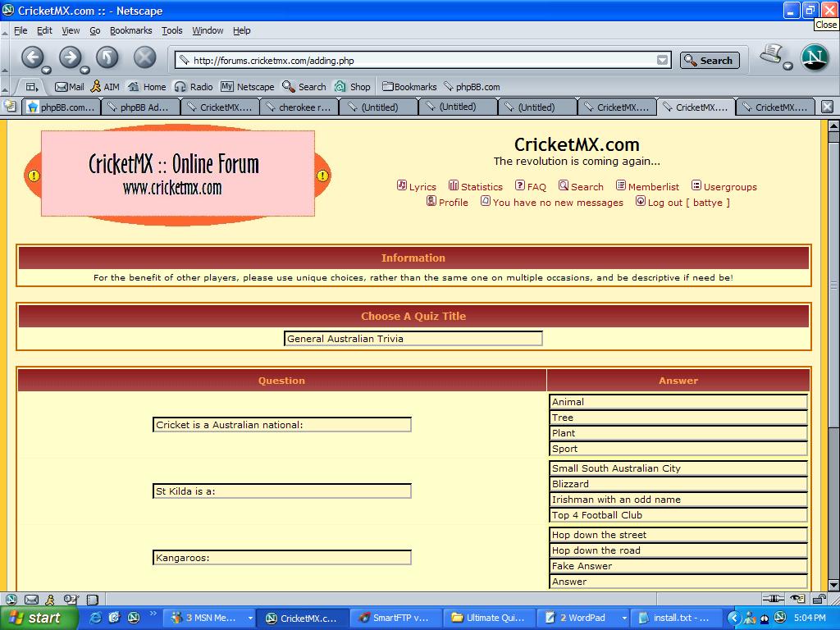Viewport: 840px width, 630px height.
Task: Open the Bookmarks menu
Action: click(x=130, y=30)
